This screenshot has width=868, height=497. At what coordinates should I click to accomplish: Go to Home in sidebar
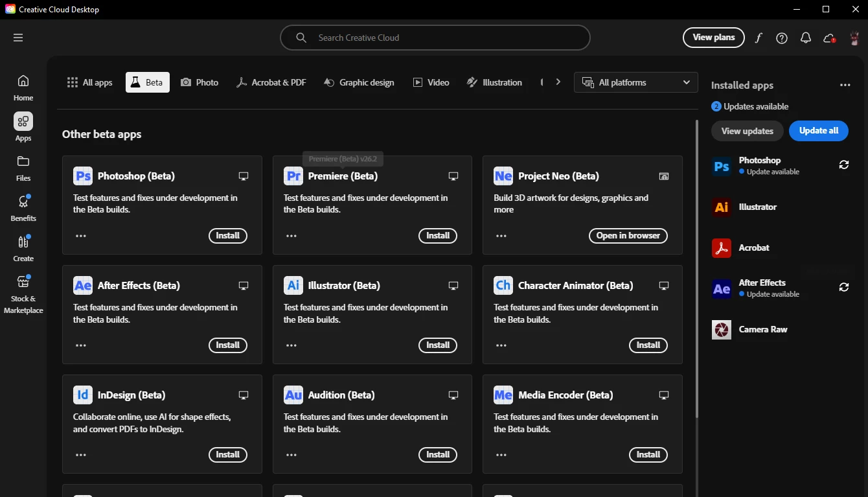pyautogui.click(x=23, y=87)
